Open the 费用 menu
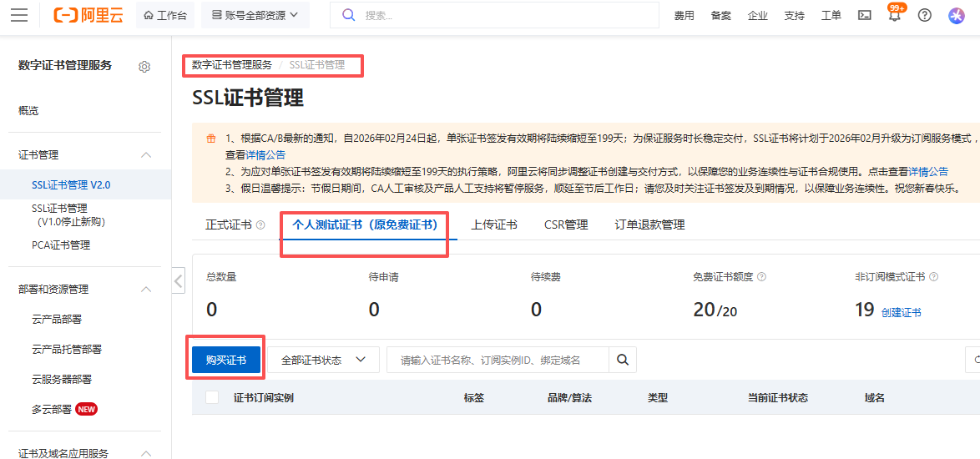Screen dimensions: 980x459 [x=684, y=16]
